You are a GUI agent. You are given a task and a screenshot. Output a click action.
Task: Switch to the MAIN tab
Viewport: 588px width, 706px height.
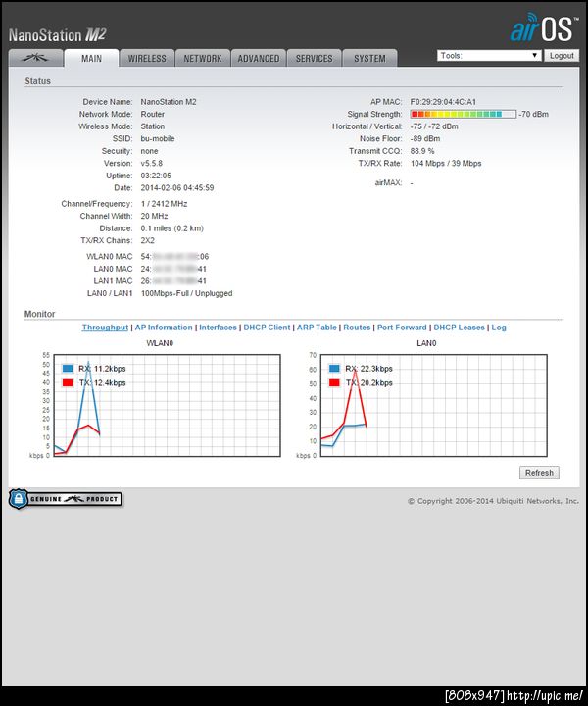(x=91, y=59)
